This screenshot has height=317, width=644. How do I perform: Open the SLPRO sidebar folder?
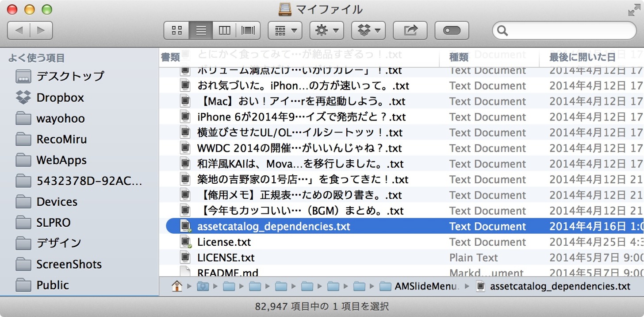point(42,222)
